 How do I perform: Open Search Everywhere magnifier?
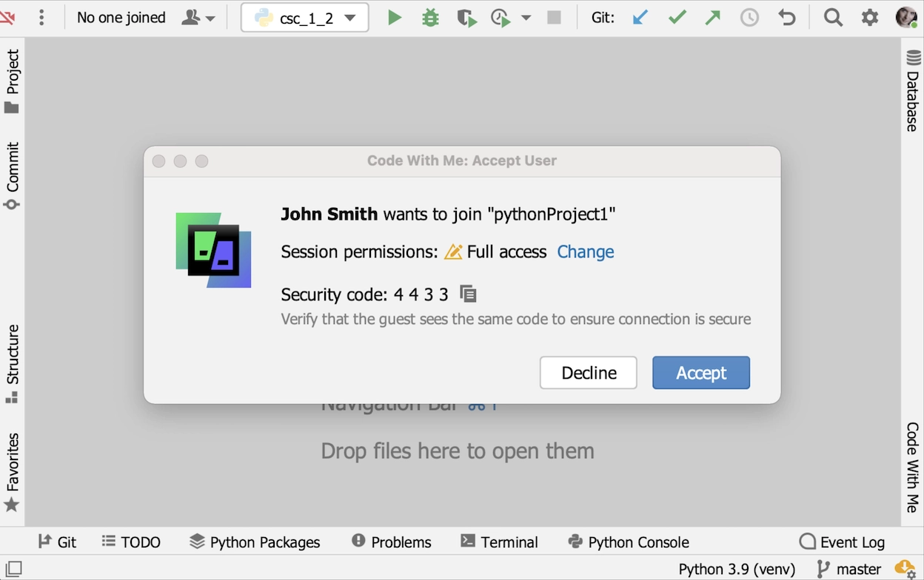tap(834, 18)
